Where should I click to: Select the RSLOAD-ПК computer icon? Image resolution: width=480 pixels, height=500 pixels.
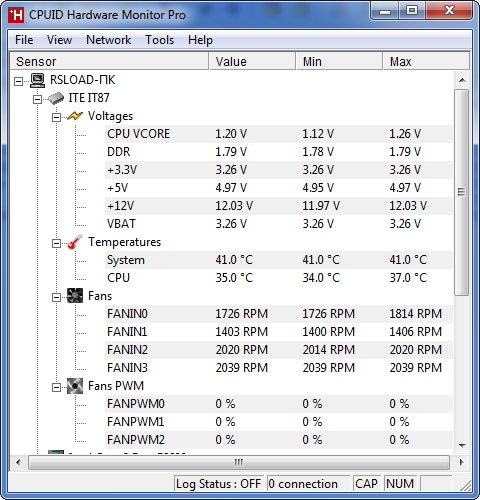[37, 80]
